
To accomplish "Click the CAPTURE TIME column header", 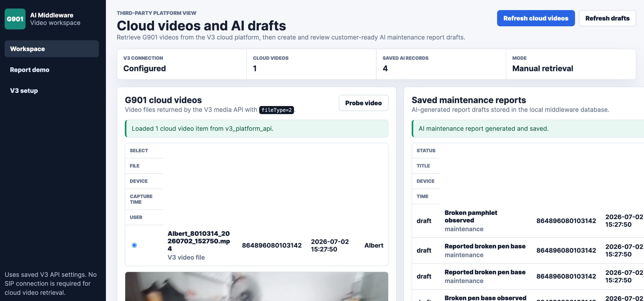I will (141, 199).
